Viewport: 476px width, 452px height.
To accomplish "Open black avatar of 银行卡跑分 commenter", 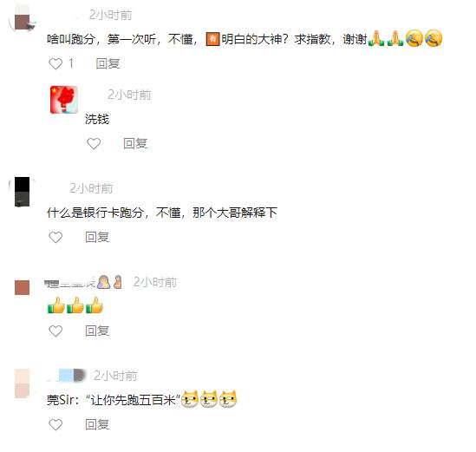I will tap(23, 192).
